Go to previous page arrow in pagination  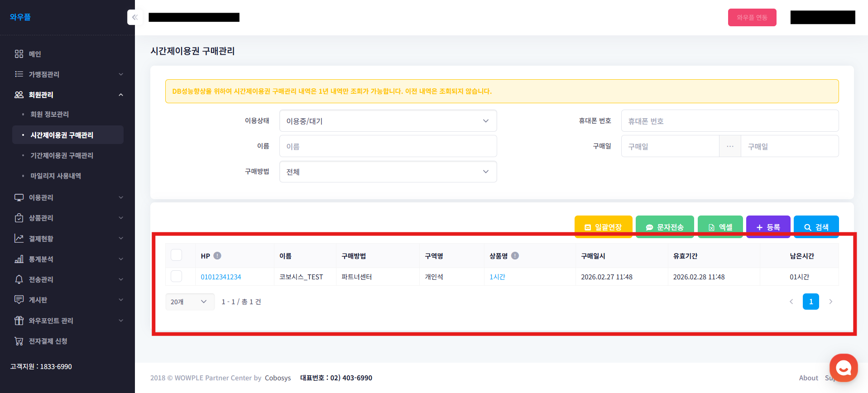(791, 302)
